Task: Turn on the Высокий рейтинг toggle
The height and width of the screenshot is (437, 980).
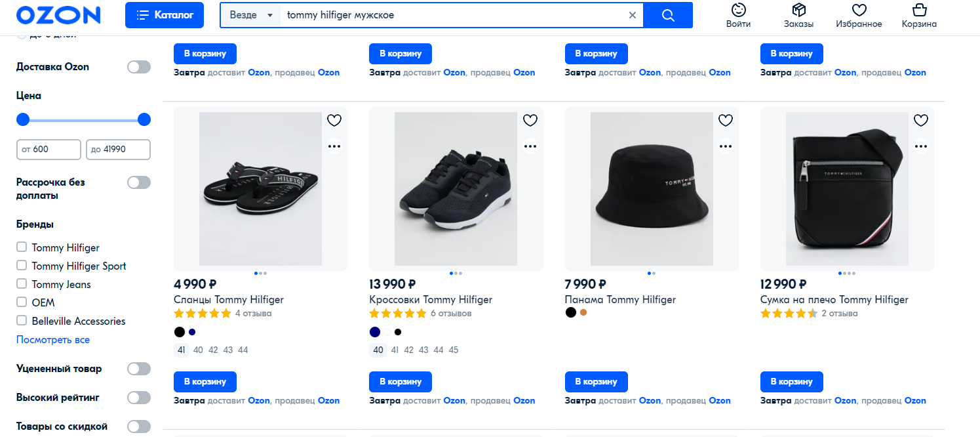Action: click(139, 398)
